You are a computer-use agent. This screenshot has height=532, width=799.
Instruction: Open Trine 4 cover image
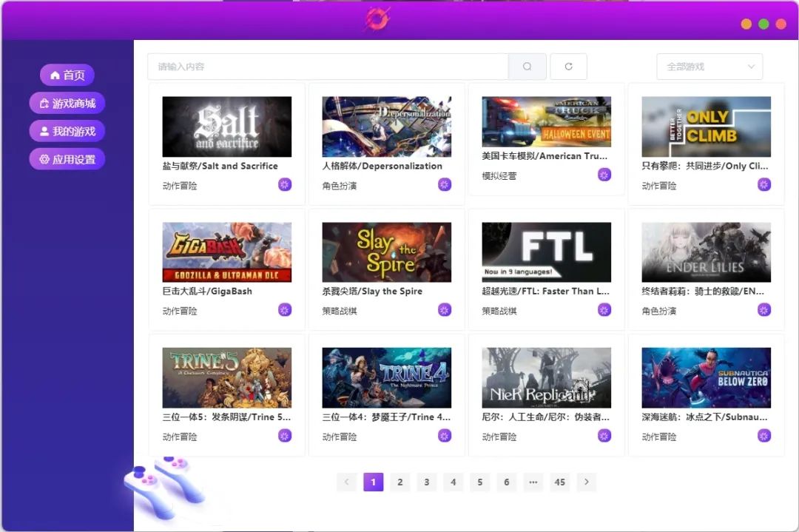(387, 378)
